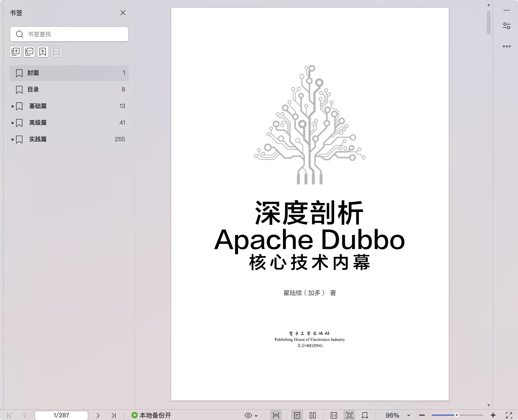The height and width of the screenshot is (420, 518).
Task: Click the bookmark icon beside 目录
Action: tap(19, 90)
